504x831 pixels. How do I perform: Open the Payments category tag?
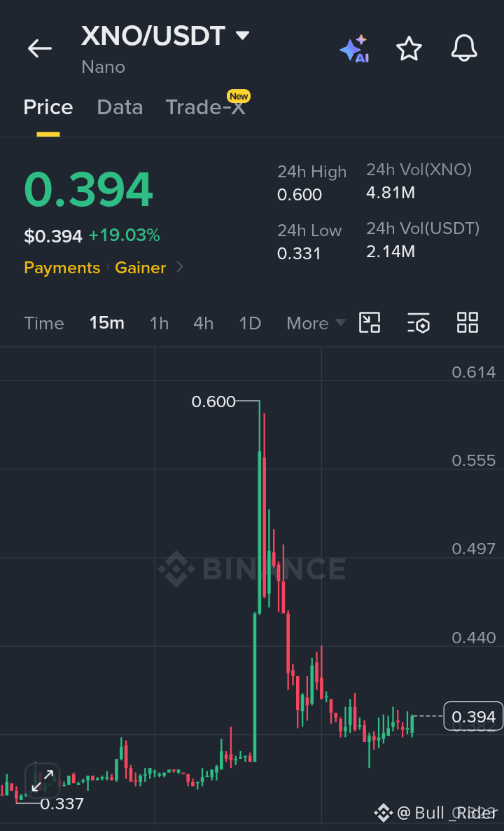(62, 268)
